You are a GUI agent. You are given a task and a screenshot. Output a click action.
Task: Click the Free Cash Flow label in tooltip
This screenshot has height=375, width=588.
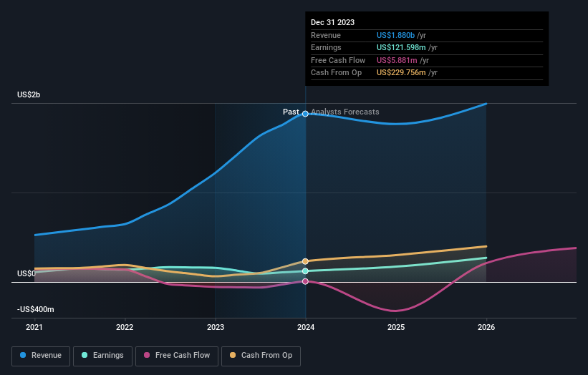pyautogui.click(x=338, y=60)
